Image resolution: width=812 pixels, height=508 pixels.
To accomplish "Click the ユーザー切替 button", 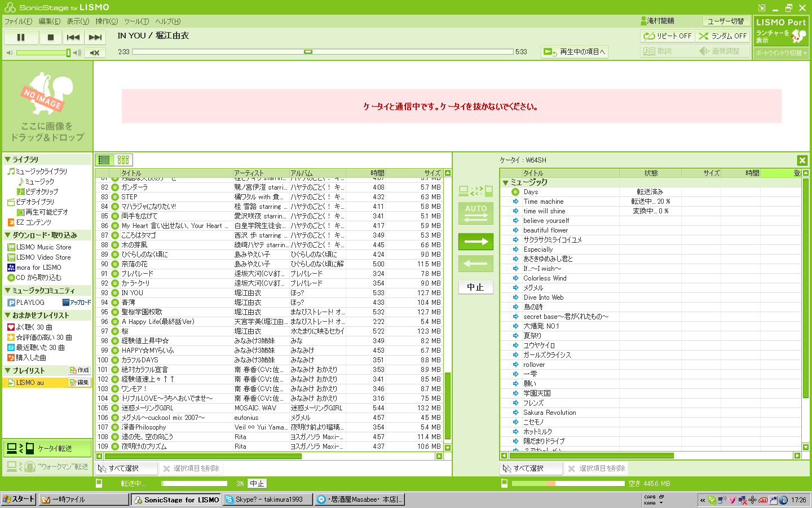I will pyautogui.click(x=726, y=21).
